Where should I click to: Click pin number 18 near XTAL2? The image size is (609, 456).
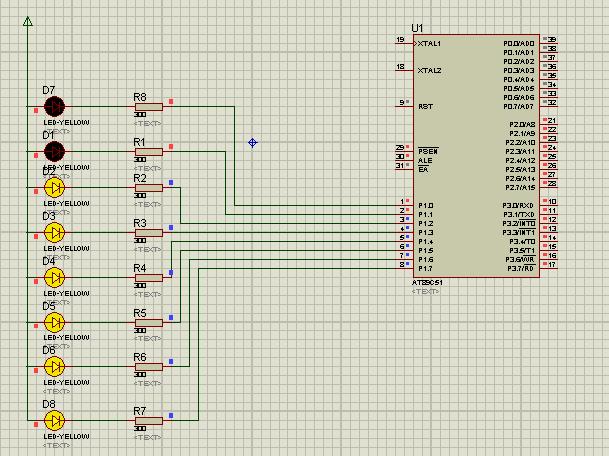(x=400, y=66)
